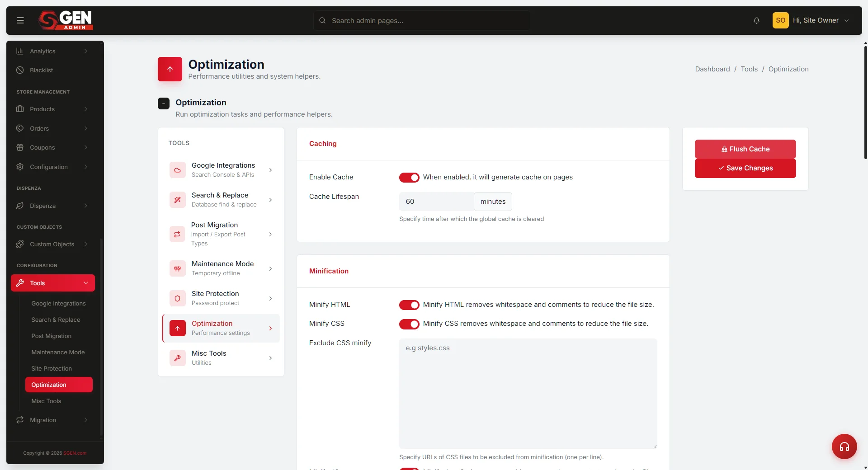Screen dimensions: 868x470
Task: Click the Configuration gear icon
Action: (20, 167)
